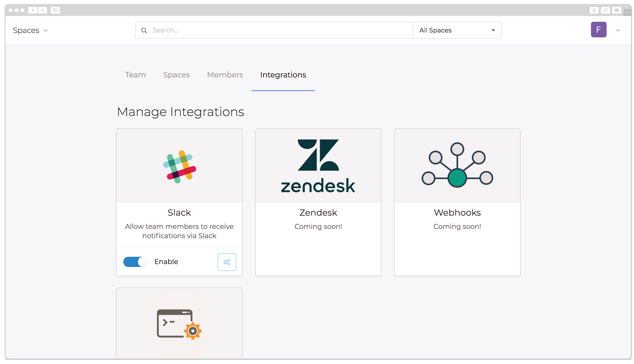Click the purple F user avatar
The width and height of the screenshot is (634, 364).
598,30
